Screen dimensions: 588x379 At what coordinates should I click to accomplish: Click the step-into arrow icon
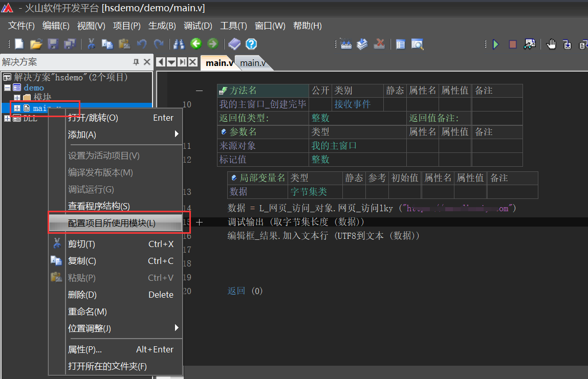(568, 44)
